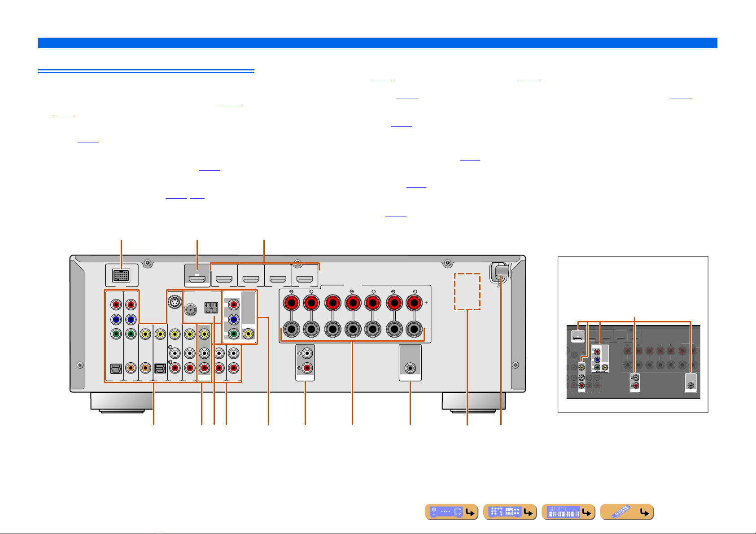Select the leftmost optical digital jack
Screen dimensions: 756x534
(x=115, y=368)
